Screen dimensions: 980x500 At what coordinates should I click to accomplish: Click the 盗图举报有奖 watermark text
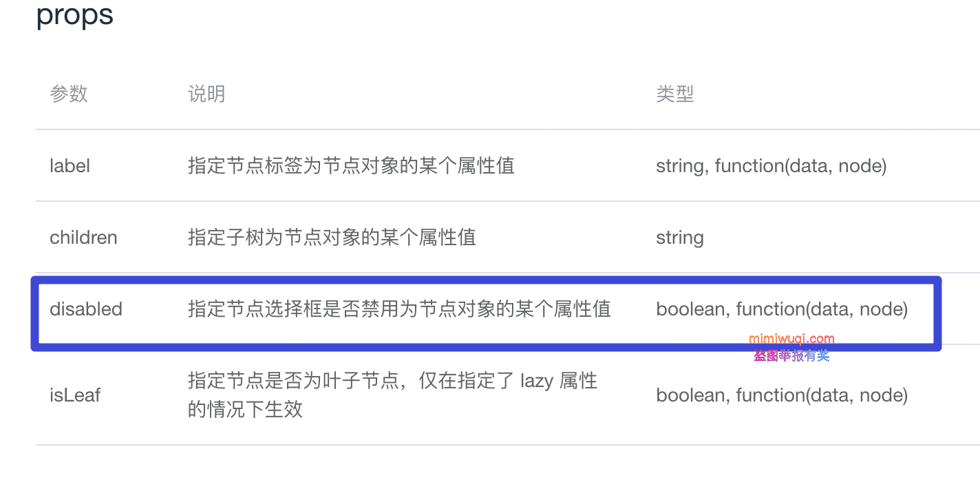791,355
